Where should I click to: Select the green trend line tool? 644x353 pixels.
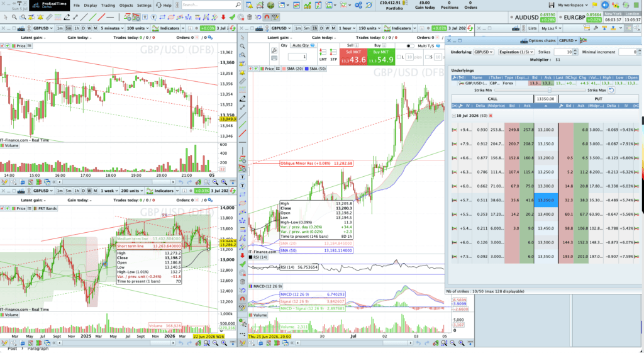point(93,17)
